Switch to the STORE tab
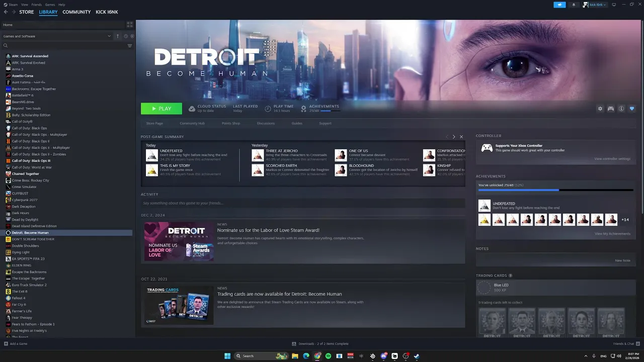The width and height of the screenshot is (644, 362). click(x=27, y=12)
